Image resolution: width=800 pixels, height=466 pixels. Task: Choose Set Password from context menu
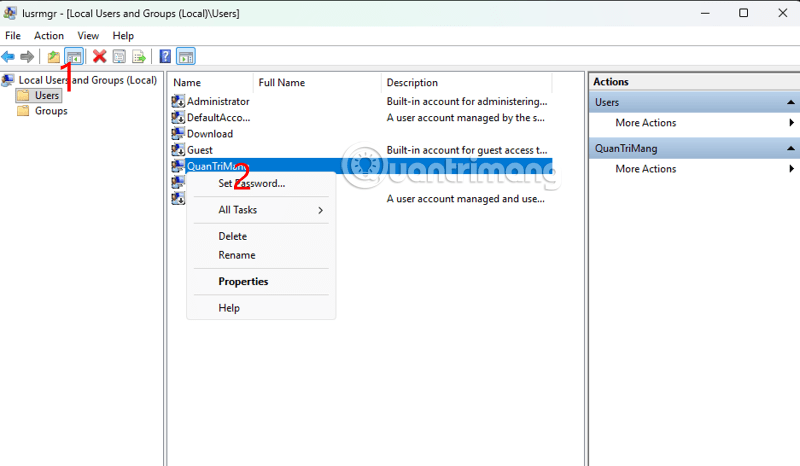click(x=261, y=183)
